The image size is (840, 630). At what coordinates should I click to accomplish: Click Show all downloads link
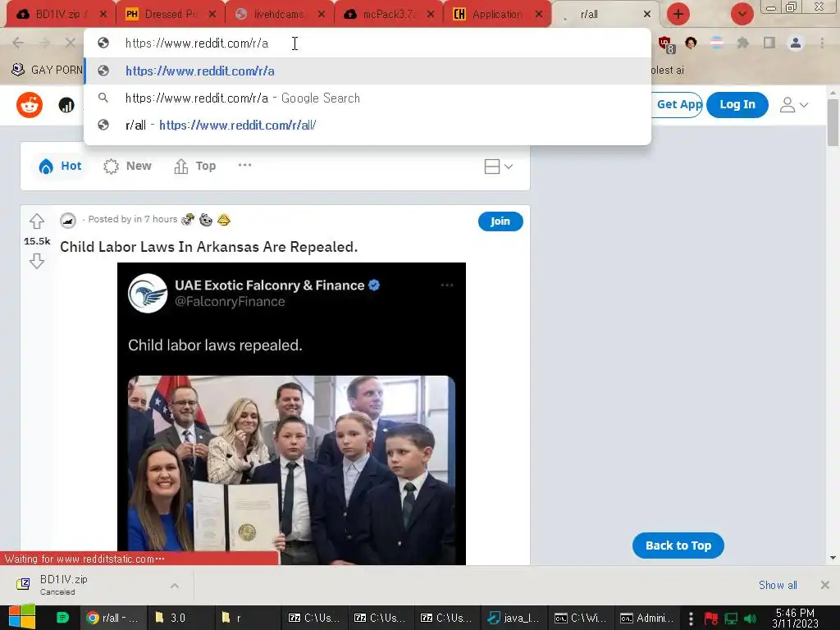[x=778, y=585]
